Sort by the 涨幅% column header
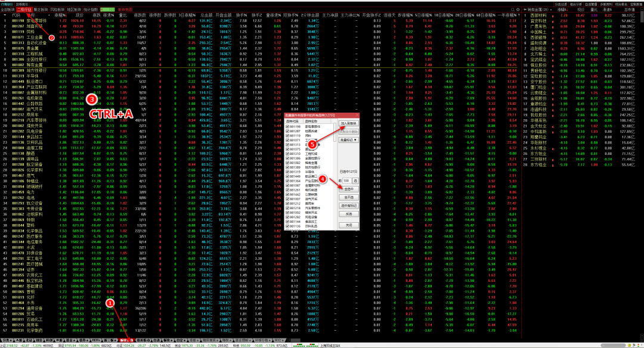Screen dimensions: 644x348 pyautogui.click(x=61, y=15)
